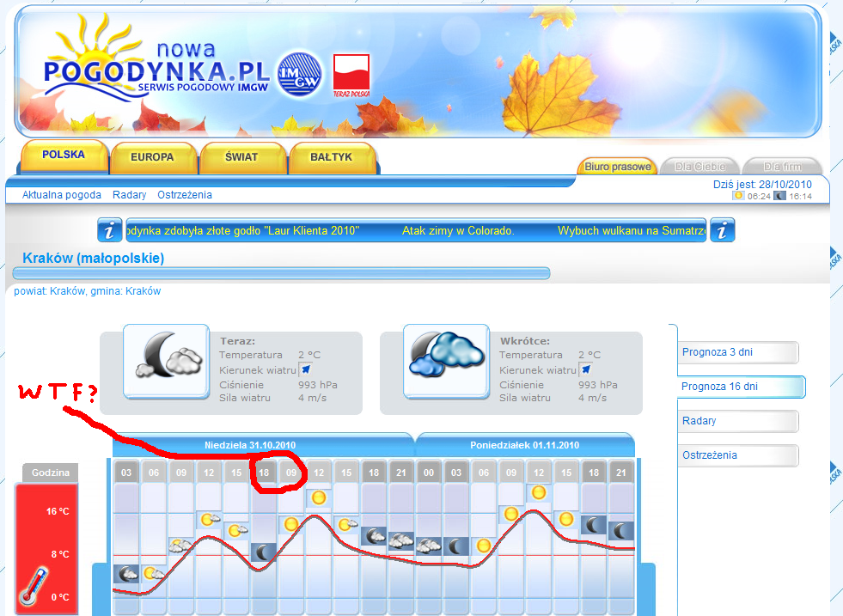Switch to the EUROPA tab

pyautogui.click(x=153, y=157)
